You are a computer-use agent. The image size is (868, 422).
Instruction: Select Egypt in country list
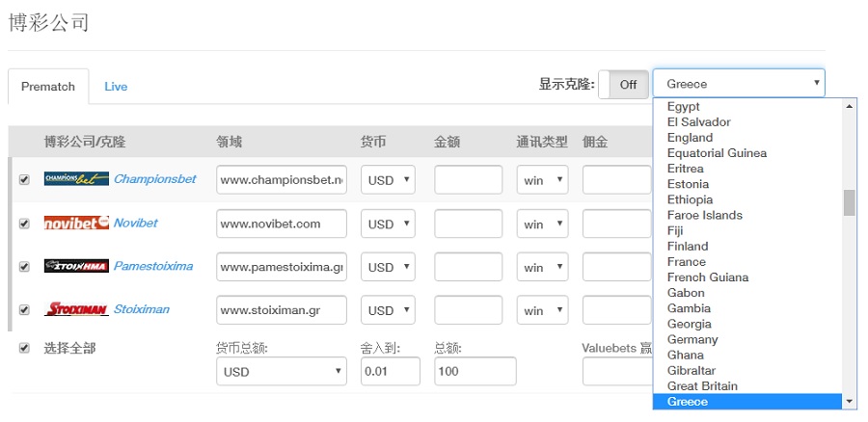click(747, 107)
